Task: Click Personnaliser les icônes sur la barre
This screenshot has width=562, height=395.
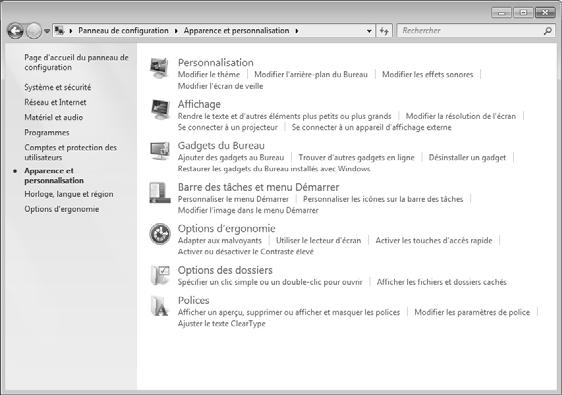Action: click(x=383, y=199)
